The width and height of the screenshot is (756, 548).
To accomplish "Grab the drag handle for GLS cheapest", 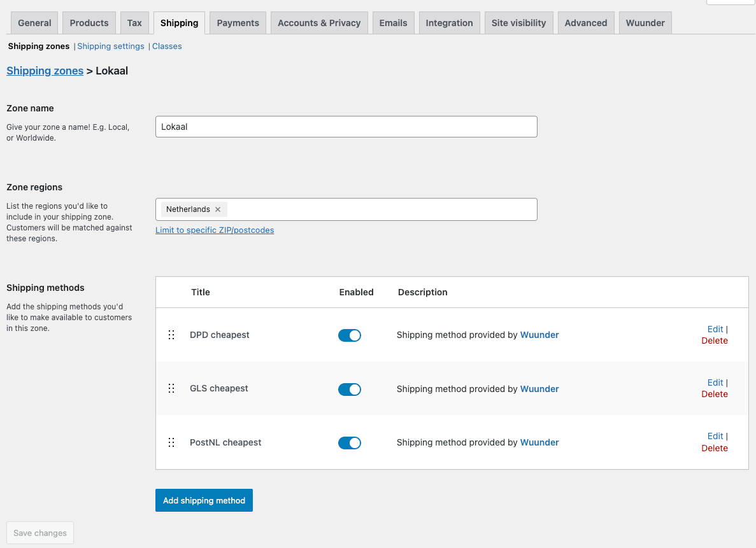I will click(171, 388).
